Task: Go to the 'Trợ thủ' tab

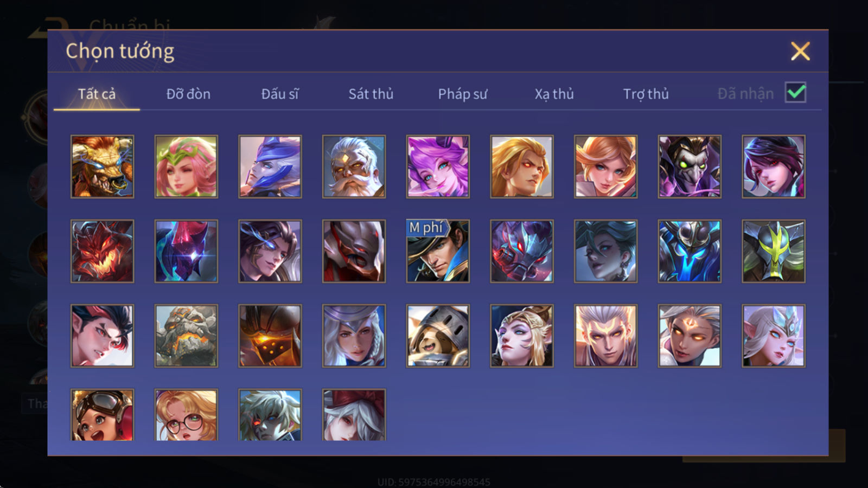Action: (x=646, y=94)
